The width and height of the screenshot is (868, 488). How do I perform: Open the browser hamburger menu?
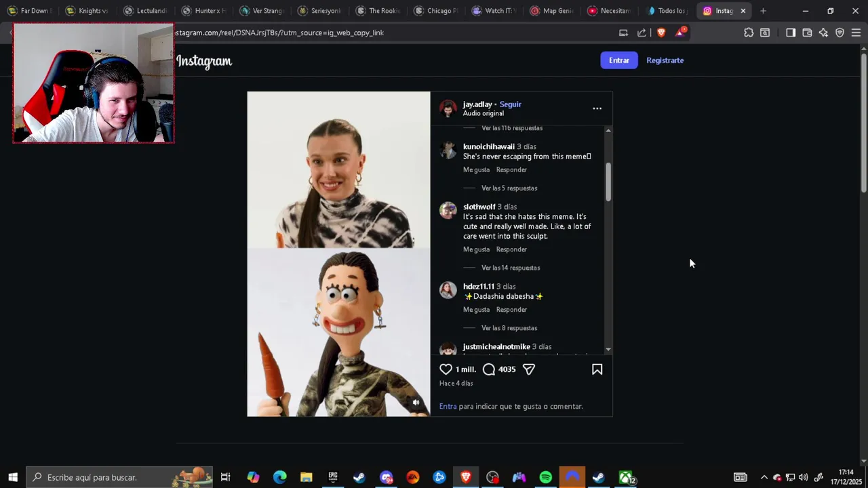tap(856, 33)
